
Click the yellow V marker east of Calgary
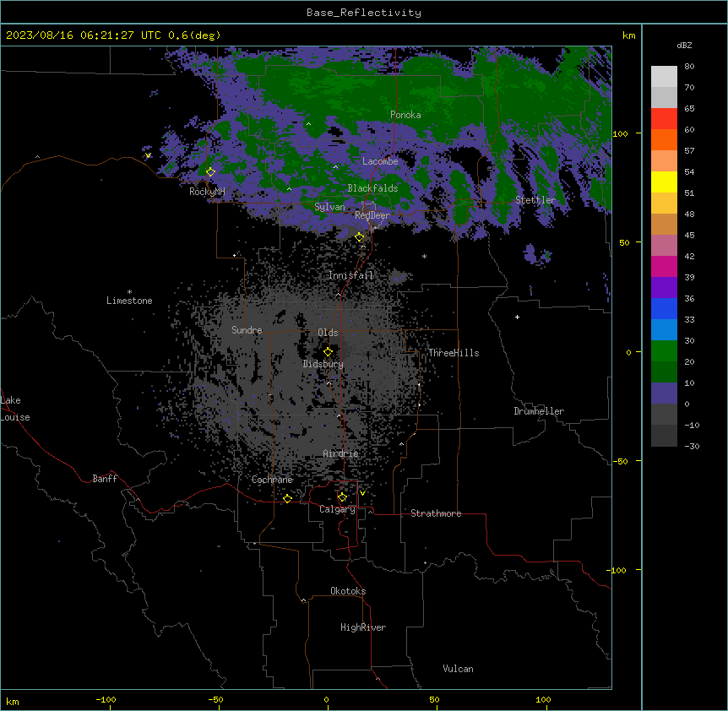(362, 493)
